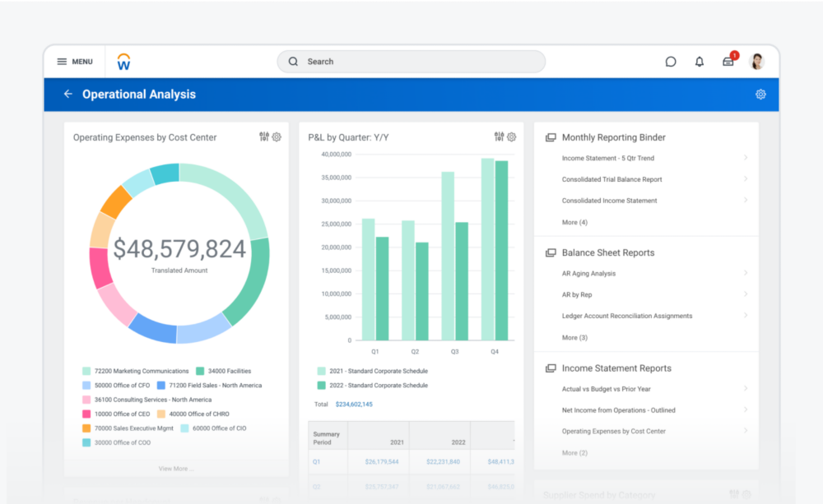
Task: Expand the AR Aging Analysis chevron
Action: pyautogui.click(x=745, y=273)
